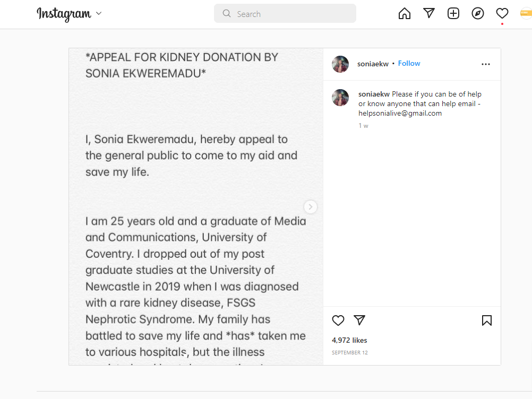Image resolution: width=532 pixels, height=399 pixels.
Task: Click the Instagram wordmark logo
Action: click(64, 14)
